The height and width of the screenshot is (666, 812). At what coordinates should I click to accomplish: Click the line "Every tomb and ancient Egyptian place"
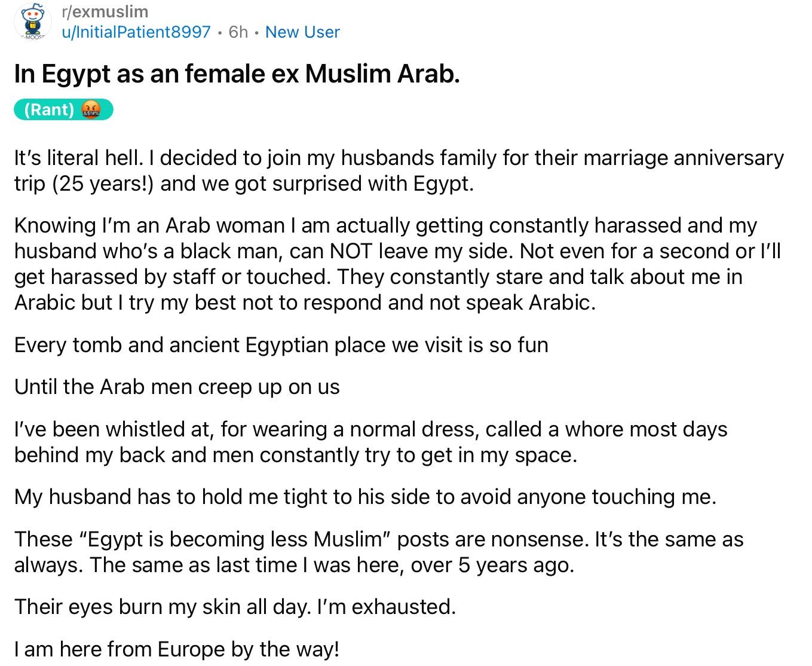coord(281,345)
